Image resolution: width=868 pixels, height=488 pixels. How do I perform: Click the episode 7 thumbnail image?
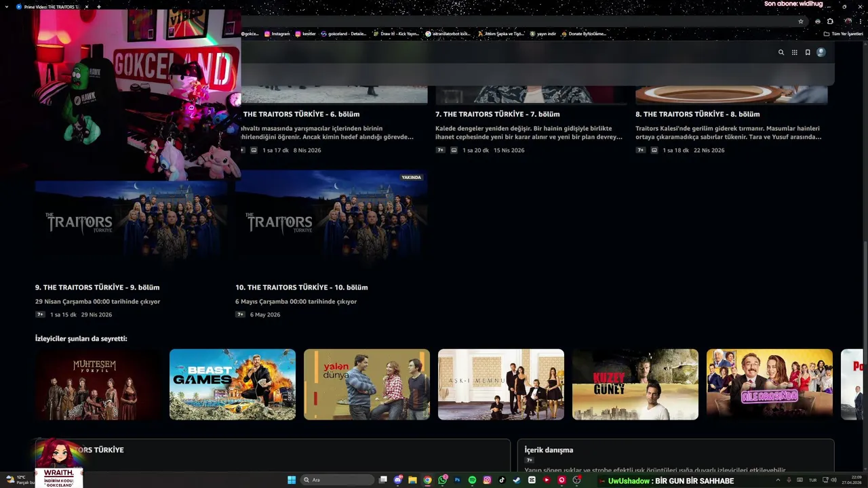[x=531, y=95]
